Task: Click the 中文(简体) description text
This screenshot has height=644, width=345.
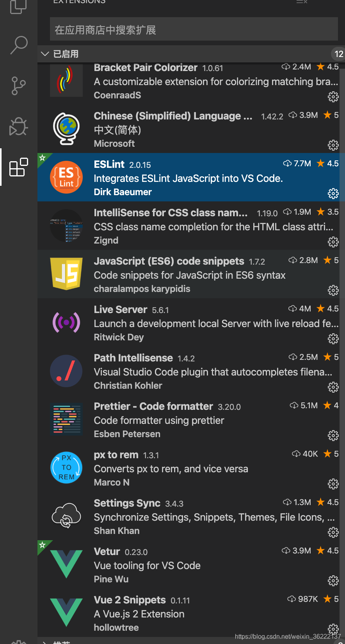Action: point(117,130)
